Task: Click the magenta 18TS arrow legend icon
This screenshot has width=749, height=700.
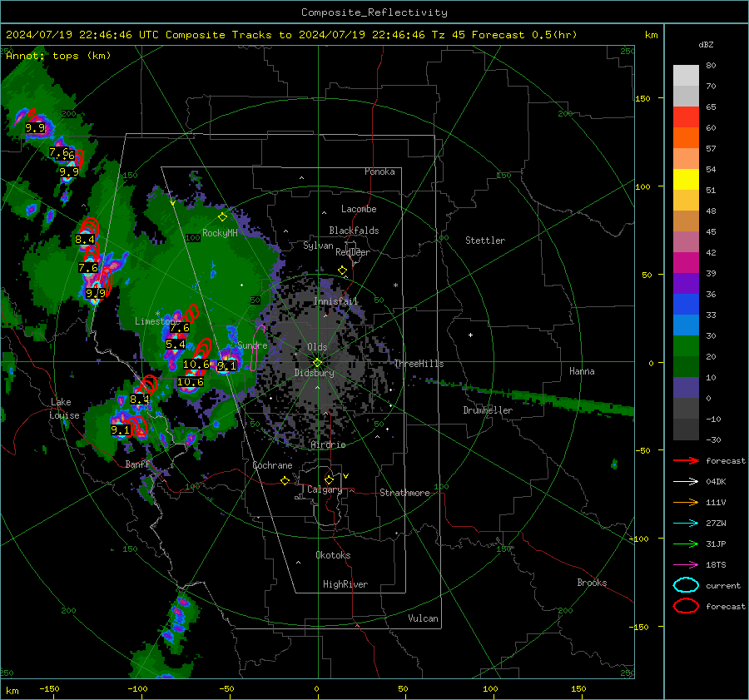Action: (x=686, y=565)
